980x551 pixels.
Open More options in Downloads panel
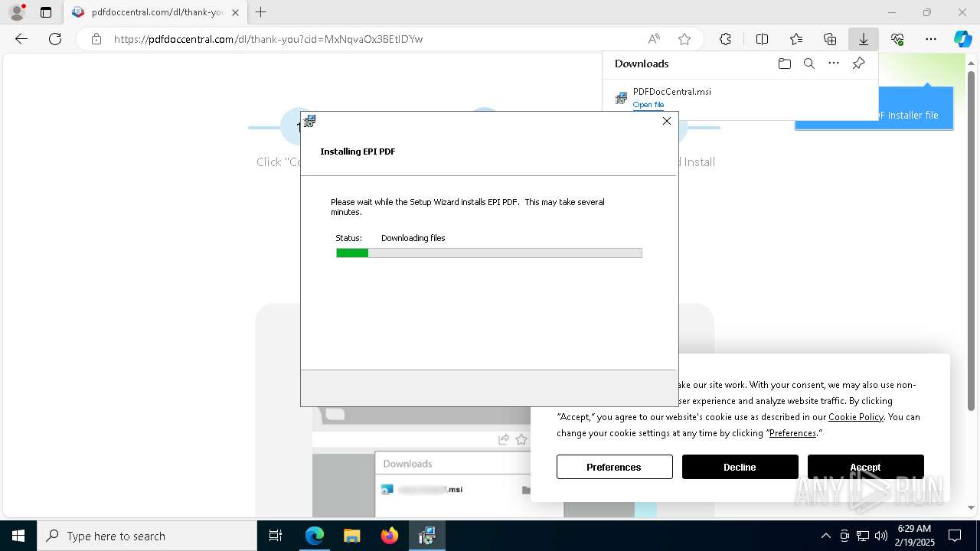(834, 64)
